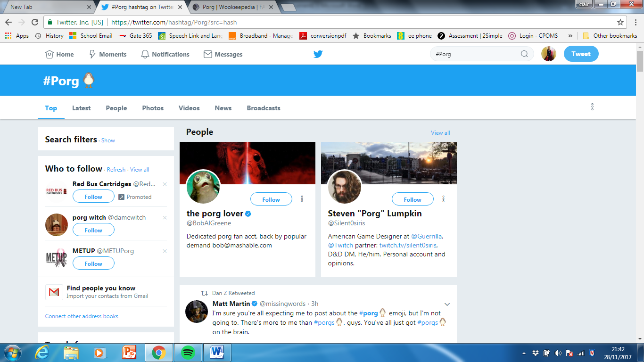This screenshot has height=362, width=644.
Task: Open Moments with lightning icon
Action: coord(107,54)
